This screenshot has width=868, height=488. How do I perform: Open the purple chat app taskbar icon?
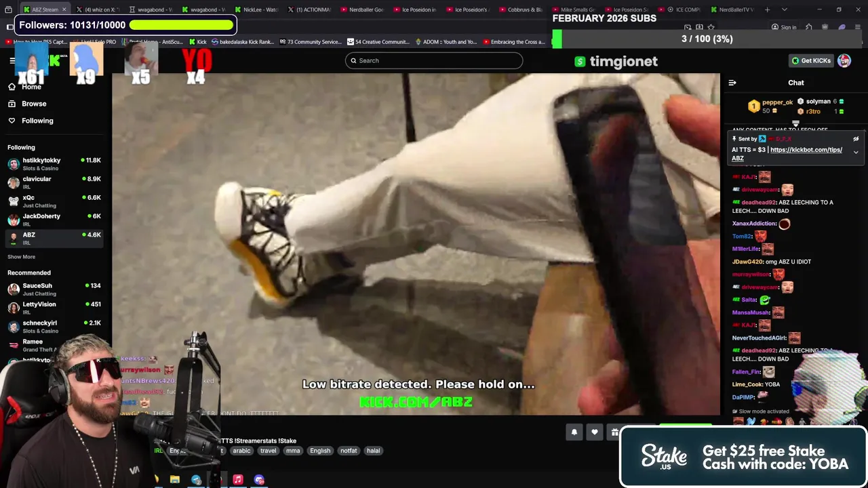point(259,480)
